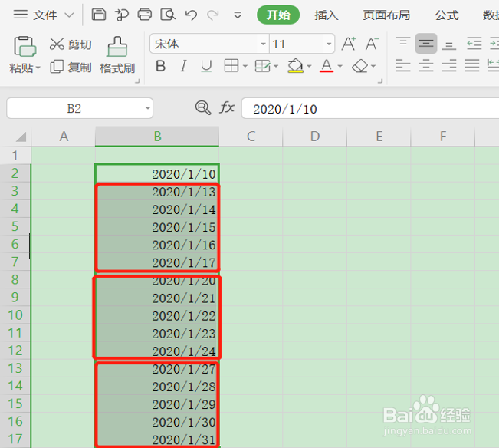Click the red font color A
Viewport: 499px width, 448px height.
point(327,66)
